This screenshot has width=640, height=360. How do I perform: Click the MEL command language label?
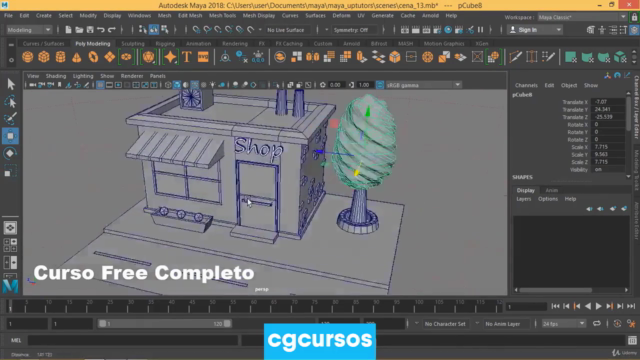coord(16,340)
